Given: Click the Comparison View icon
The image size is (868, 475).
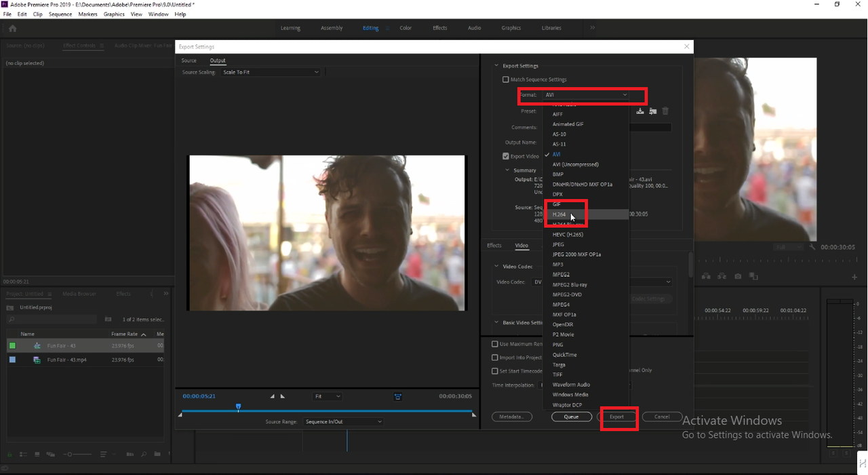Looking at the screenshot, I should pos(753,276).
